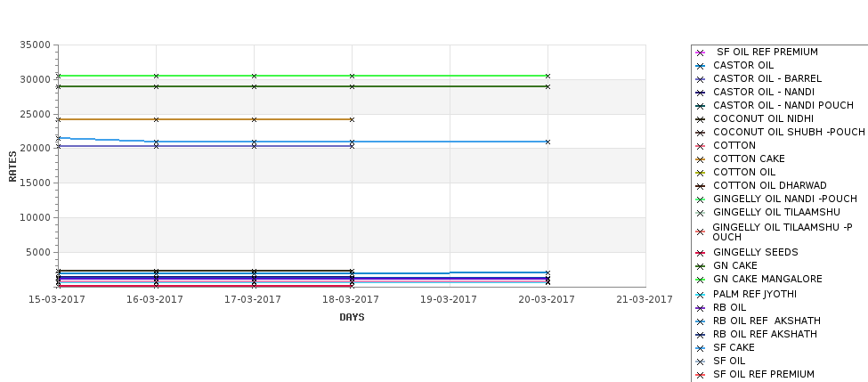
Task: Click the COTTON CAKE legend marker icon
Action: pyautogui.click(x=701, y=159)
